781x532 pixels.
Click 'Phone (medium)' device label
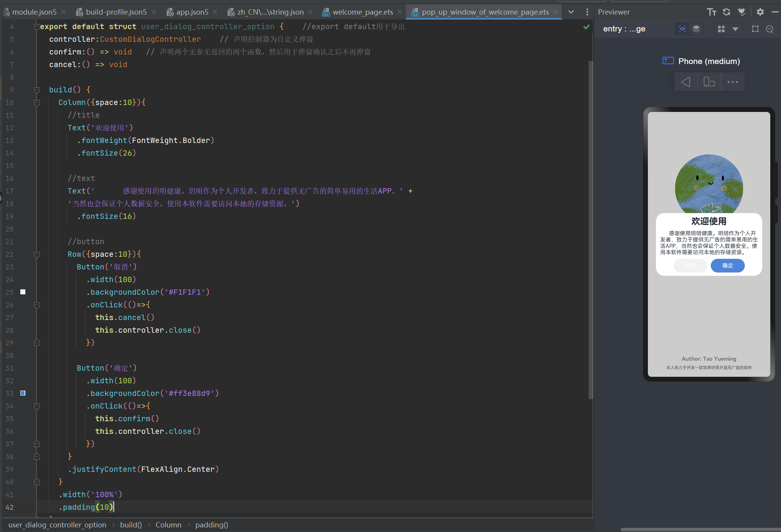(709, 61)
